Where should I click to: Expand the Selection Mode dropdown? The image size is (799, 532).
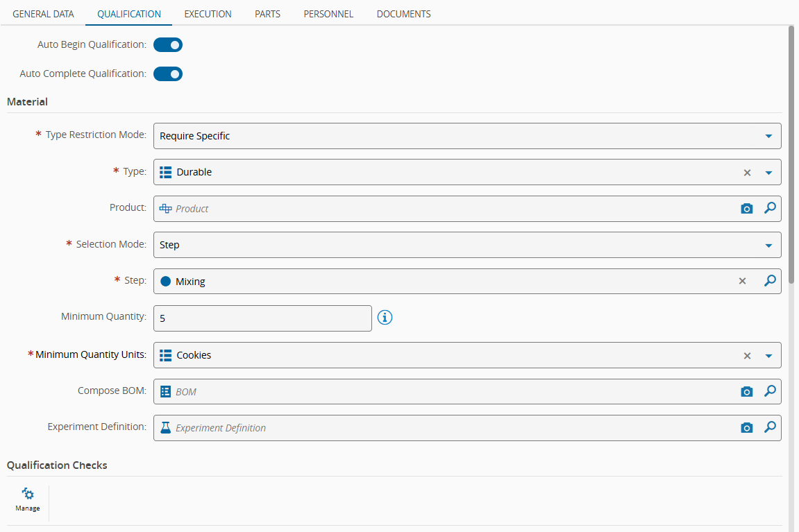768,246
